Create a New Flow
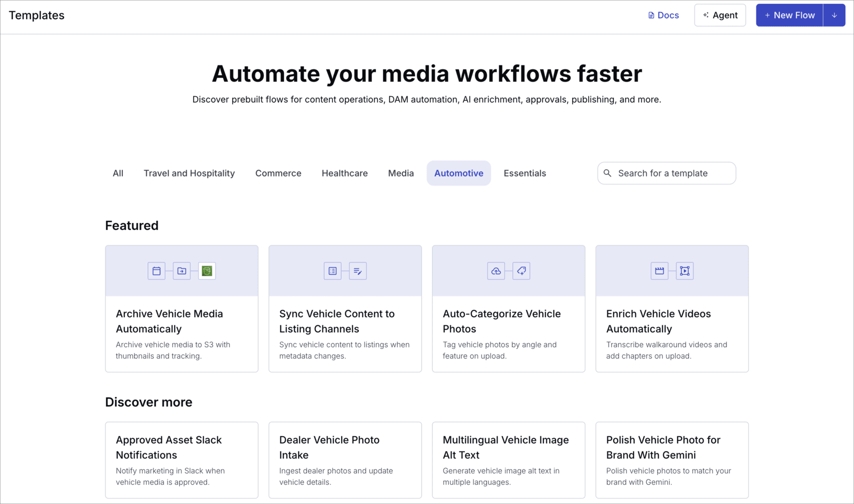Screen dimensions: 854x504 coord(789,15)
